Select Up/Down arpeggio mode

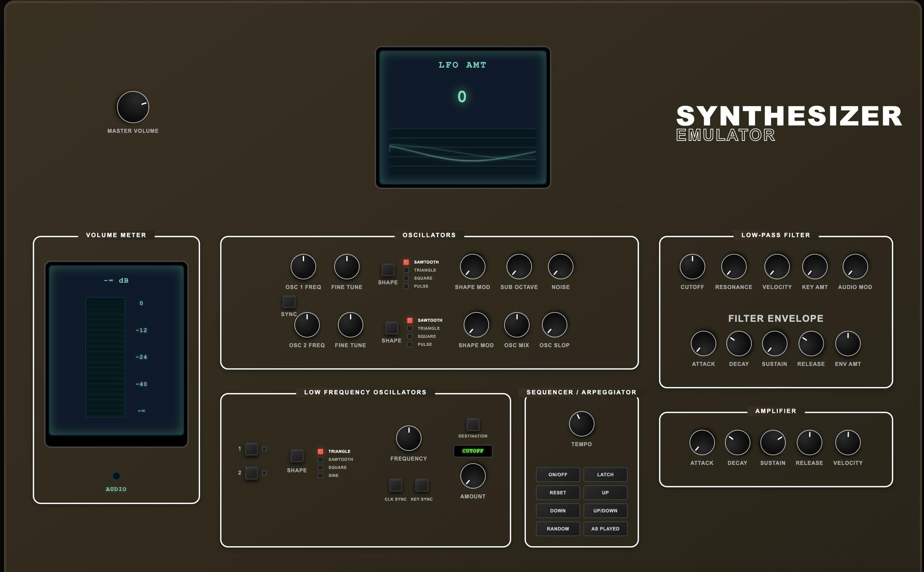pyautogui.click(x=605, y=511)
